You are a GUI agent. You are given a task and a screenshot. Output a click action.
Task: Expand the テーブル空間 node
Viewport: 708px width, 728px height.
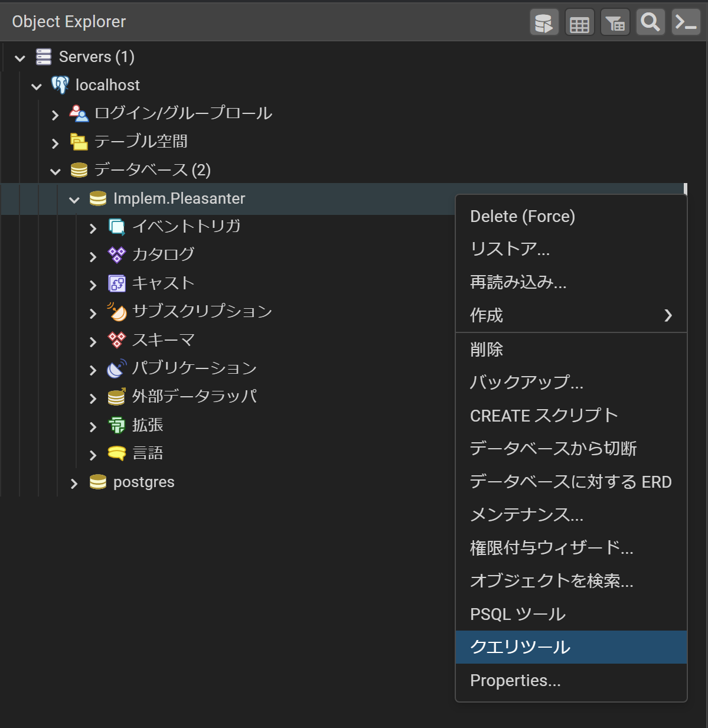[55, 143]
